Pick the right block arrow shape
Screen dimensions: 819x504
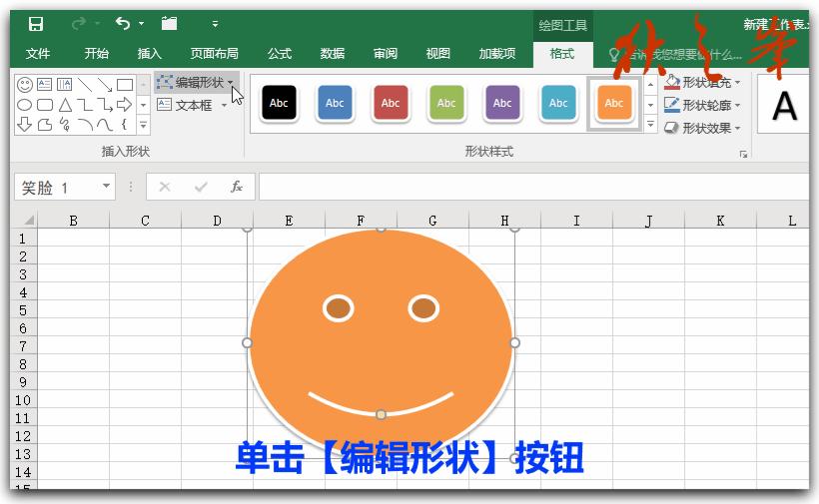124,105
